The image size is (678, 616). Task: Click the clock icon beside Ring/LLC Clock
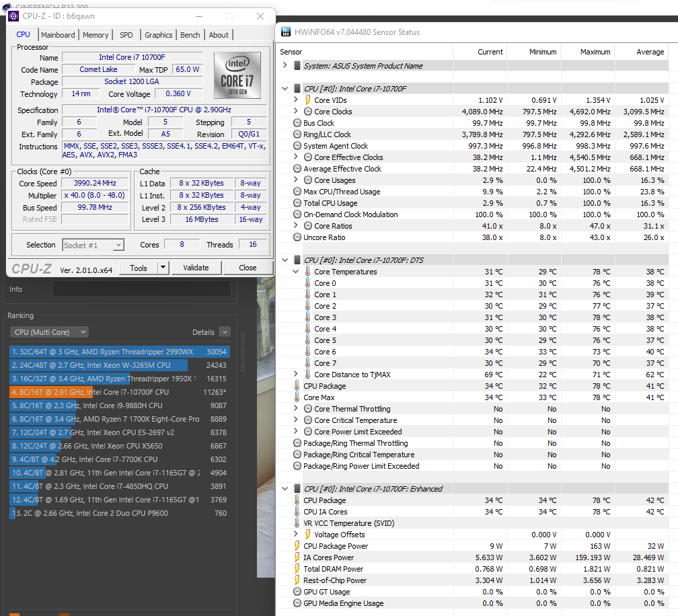coord(297,134)
